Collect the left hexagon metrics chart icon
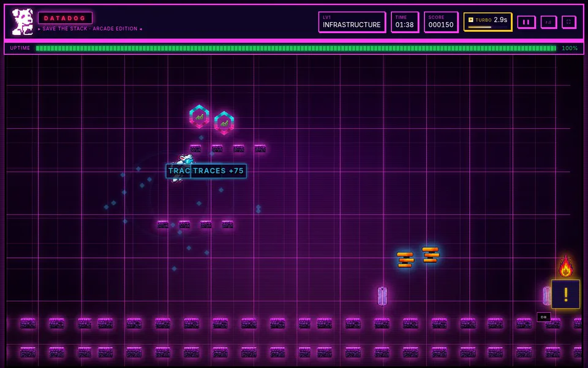Viewport: 588px width, 368px height. coord(199,117)
